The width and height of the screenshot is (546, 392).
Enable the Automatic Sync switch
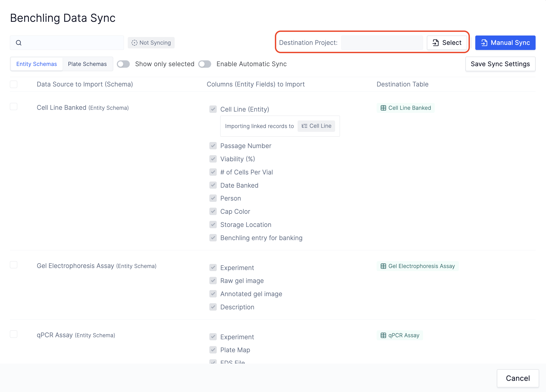point(205,64)
